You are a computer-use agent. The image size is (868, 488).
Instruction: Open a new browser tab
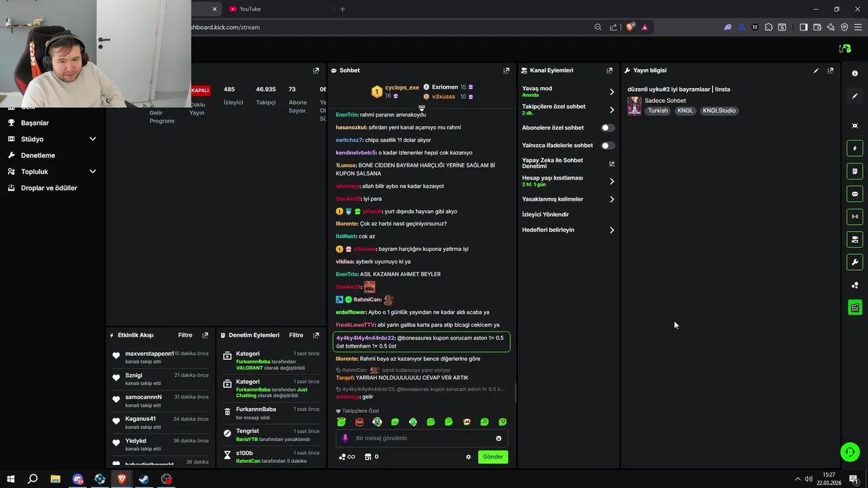[x=342, y=9]
